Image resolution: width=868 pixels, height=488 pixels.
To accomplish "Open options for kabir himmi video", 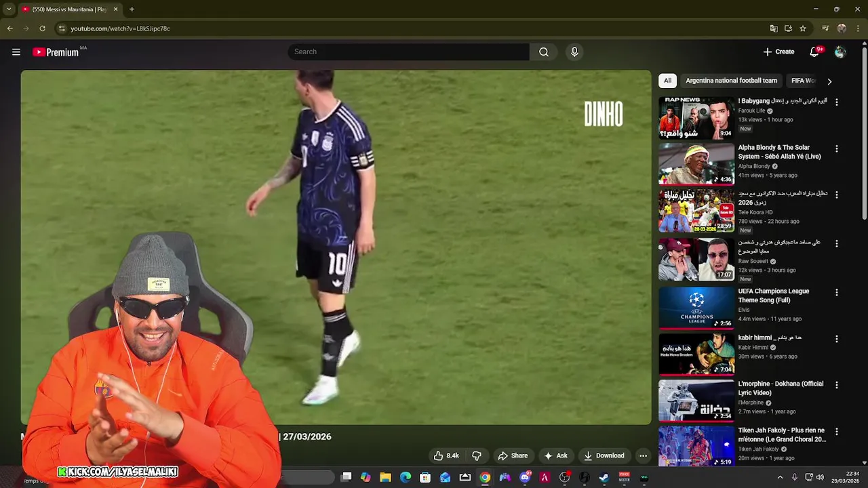I will pos(836,338).
